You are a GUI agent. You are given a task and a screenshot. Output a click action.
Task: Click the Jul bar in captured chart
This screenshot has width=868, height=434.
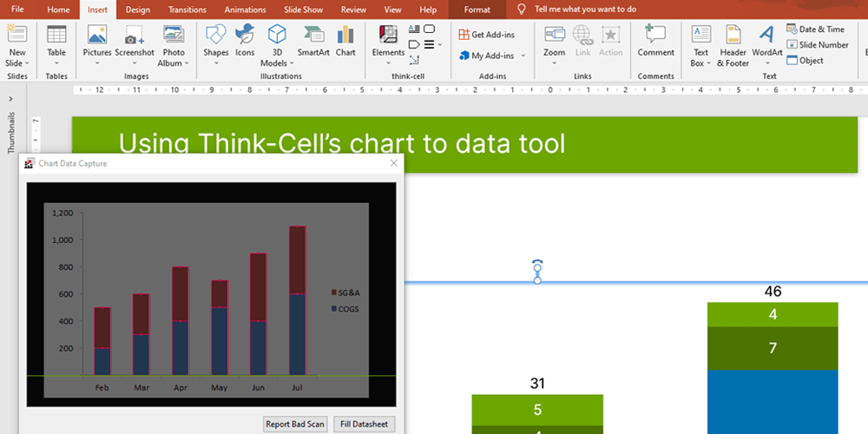(x=297, y=300)
